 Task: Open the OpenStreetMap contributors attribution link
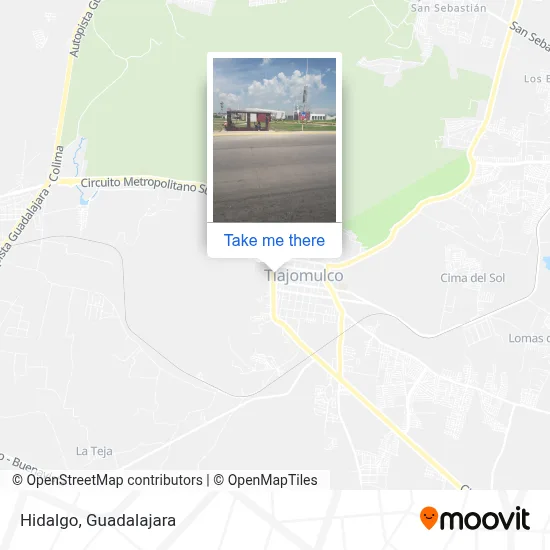coord(108,480)
